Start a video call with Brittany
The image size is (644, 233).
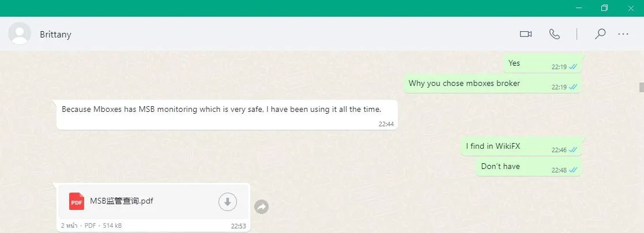[x=526, y=34]
